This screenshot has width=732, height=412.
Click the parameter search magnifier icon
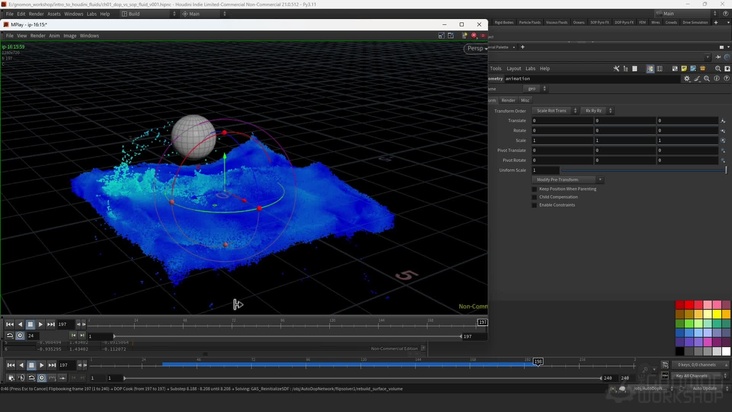(x=707, y=79)
